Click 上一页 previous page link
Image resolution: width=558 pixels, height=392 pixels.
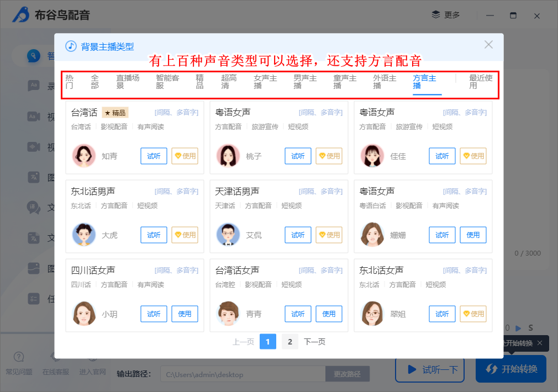click(244, 342)
